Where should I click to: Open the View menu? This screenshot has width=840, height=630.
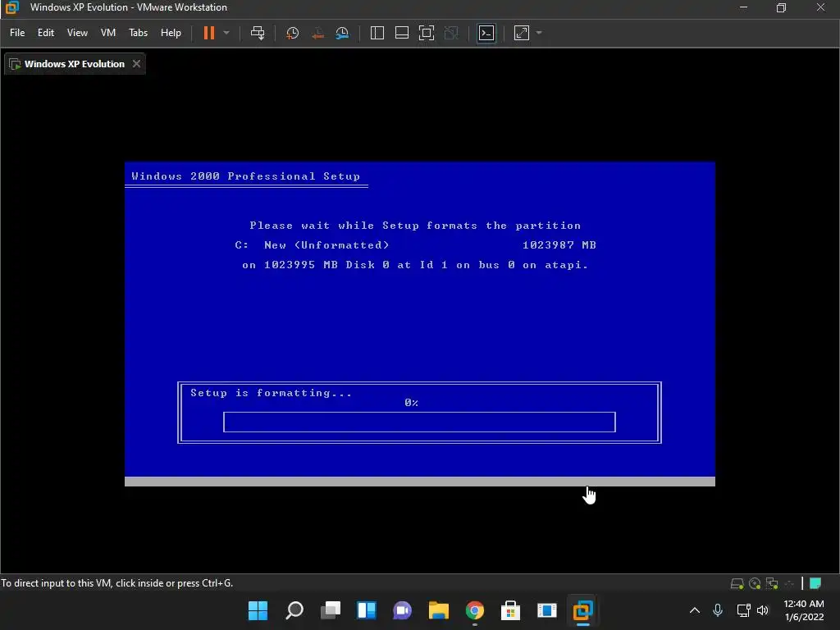click(77, 33)
